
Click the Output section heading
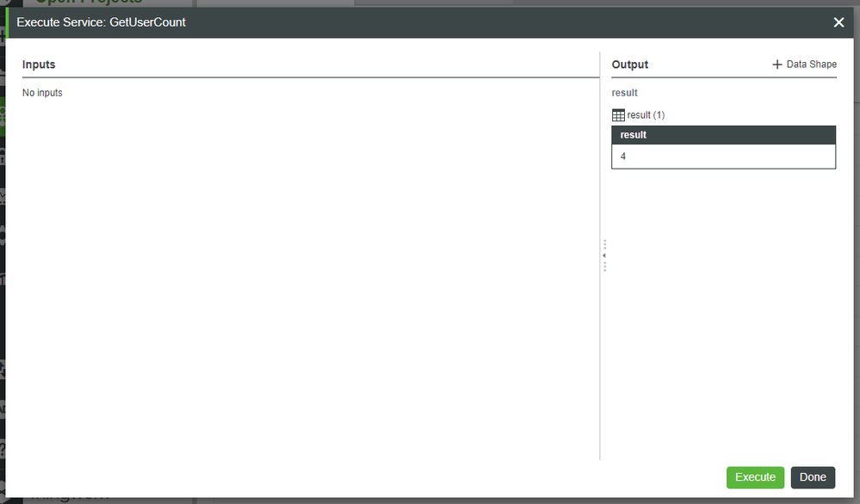[629, 65]
